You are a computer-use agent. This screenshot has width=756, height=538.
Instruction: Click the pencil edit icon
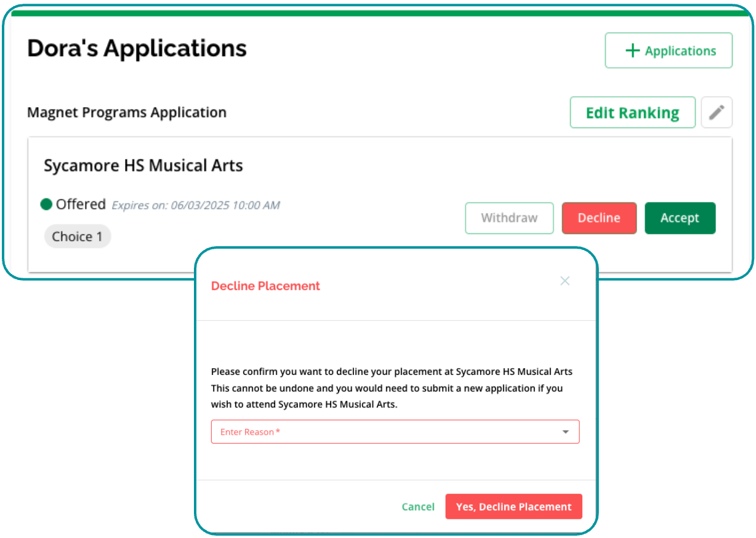[x=717, y=112]
